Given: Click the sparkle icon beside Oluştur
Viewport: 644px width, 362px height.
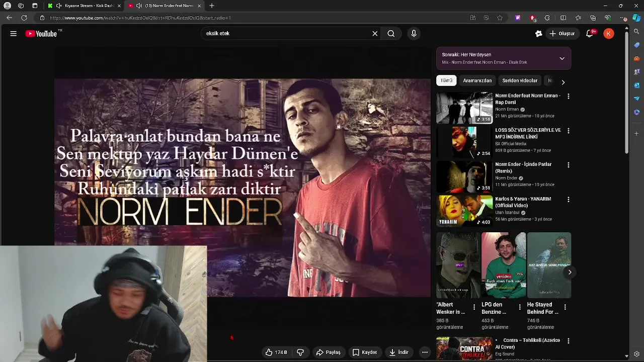Looking at the screenshot, I should [539, 34].
